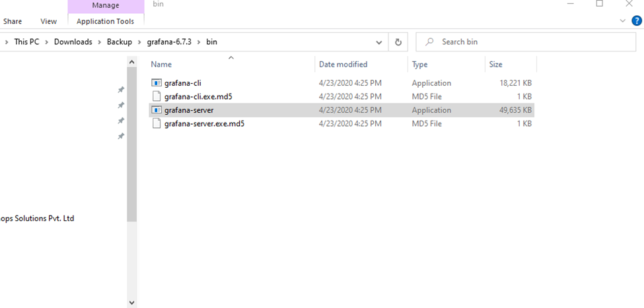Click the date modified of grafana-cli
Viewport: 644px width, 308px height.
tap(350, 83)
